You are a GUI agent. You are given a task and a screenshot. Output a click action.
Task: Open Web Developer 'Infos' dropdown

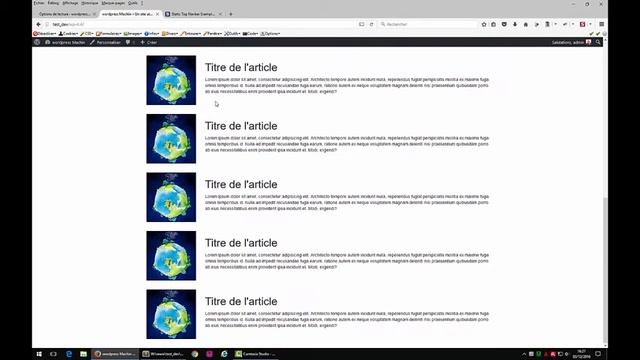(x=152, y=33)
